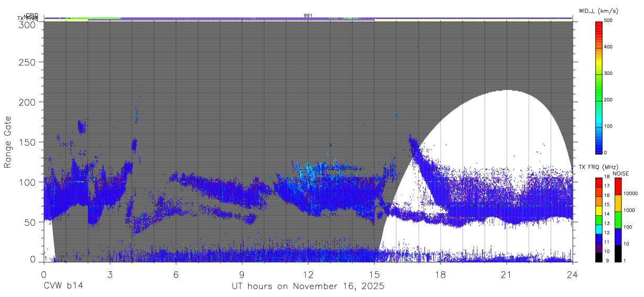
Task: Click the '991' CPID value at the top
Action: pos(308,16)
